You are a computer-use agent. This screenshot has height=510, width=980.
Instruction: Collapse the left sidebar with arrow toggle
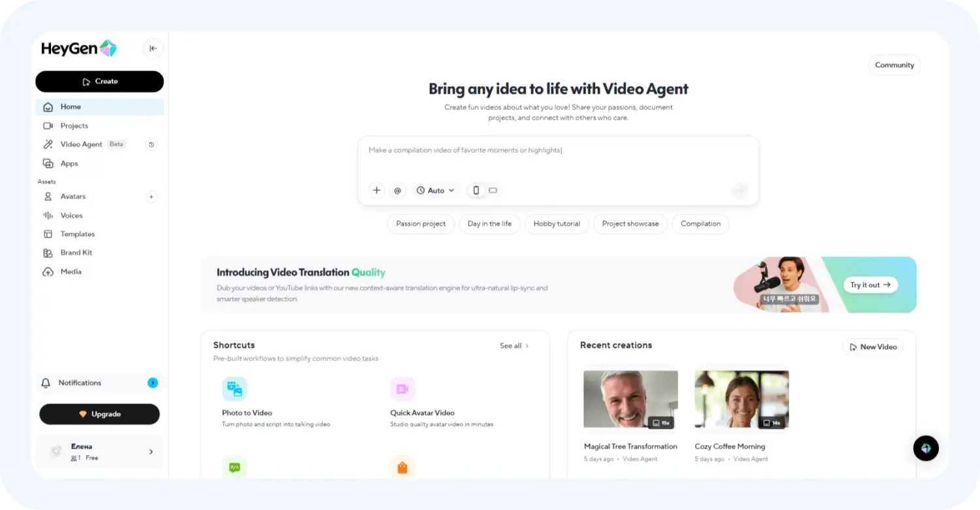(x=153, y=48)
